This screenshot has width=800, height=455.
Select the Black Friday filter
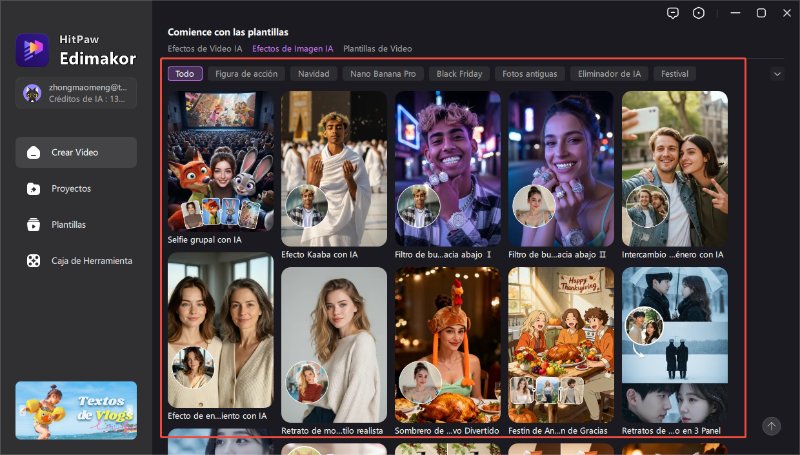tap(459, 74)
